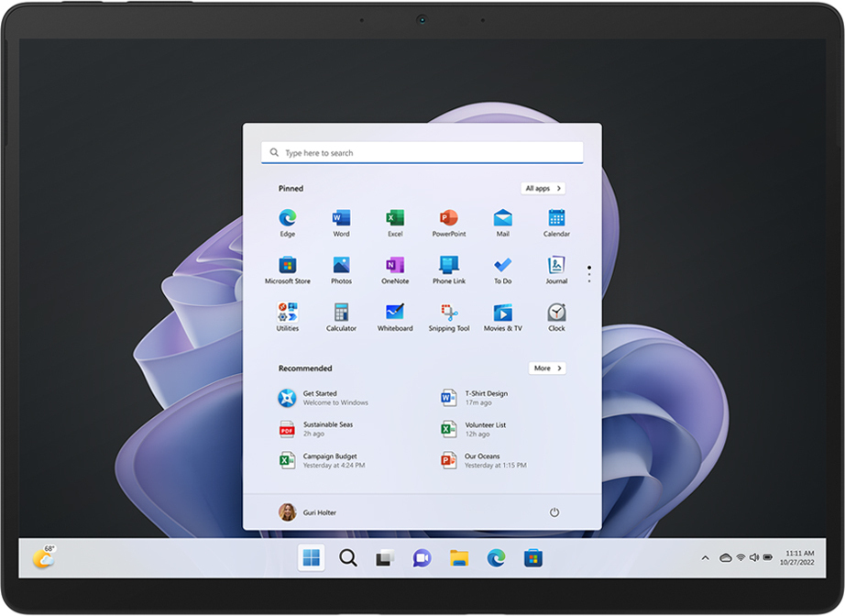
Task: Open the Phone Link app
Action: (448, 266)
